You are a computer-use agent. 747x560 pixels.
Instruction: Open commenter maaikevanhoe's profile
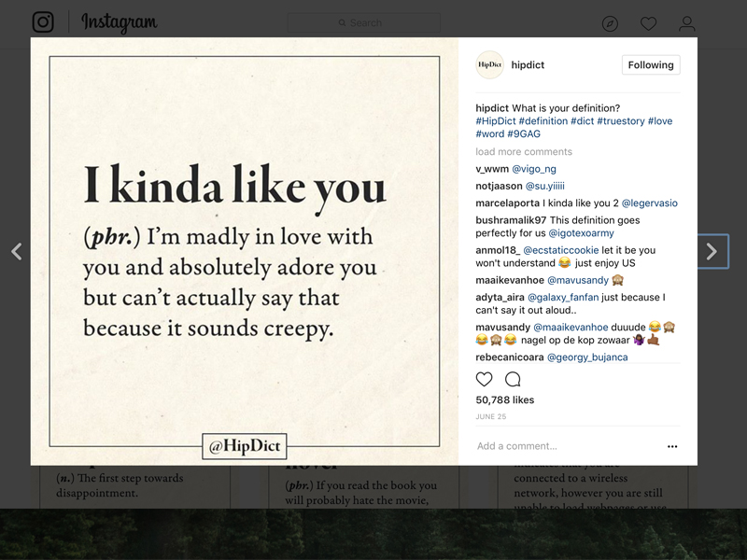pyautogui.click(x=510, y=280)
